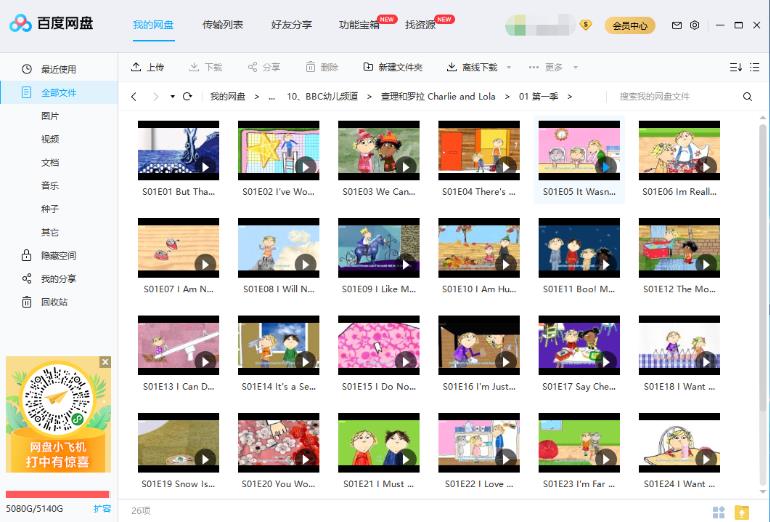Viewport: 770px width, 522px height.
Task: Open 10、BBC幼儿频道 breadcrumb folder
Action: coord(322,97)
